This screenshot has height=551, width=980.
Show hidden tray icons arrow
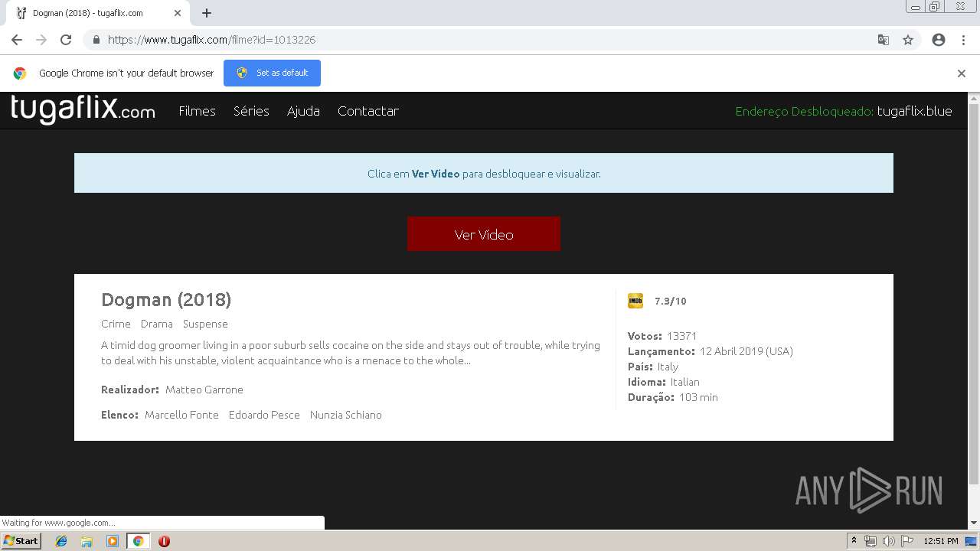click(x=854, y=541)
